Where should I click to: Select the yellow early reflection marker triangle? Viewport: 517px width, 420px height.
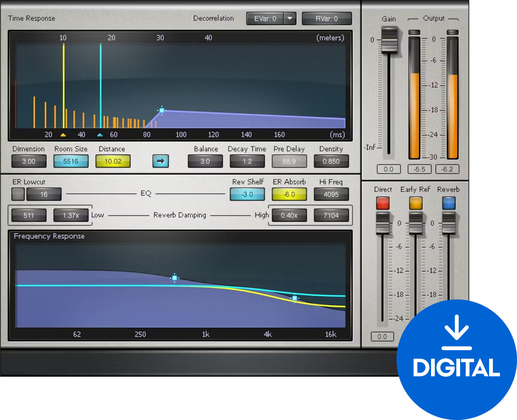(x=63, y=135)
